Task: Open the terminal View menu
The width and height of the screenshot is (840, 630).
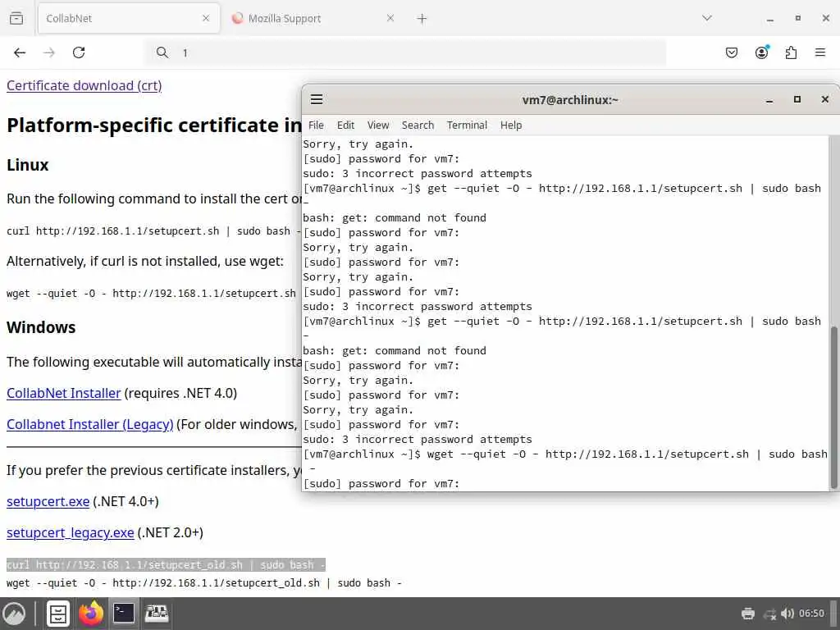Action: [378, 125]
